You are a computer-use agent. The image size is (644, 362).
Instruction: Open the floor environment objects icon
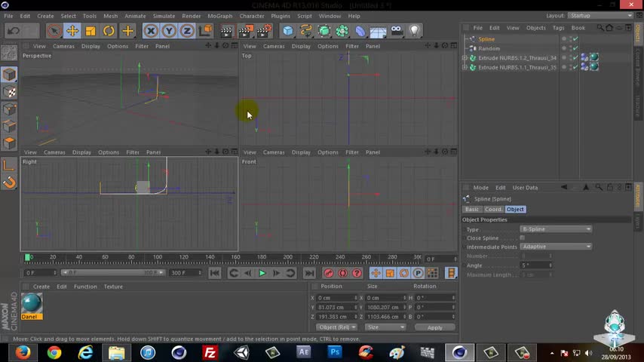point(379,31)
